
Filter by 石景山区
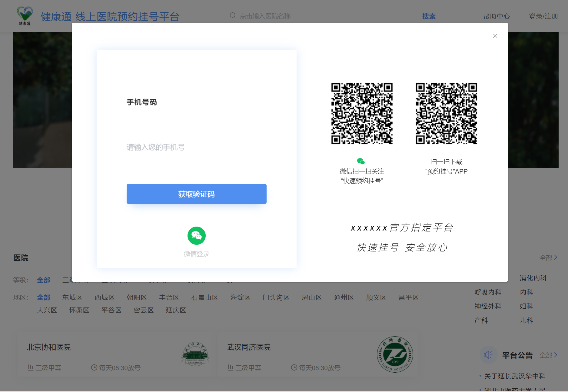pos(205,297)
